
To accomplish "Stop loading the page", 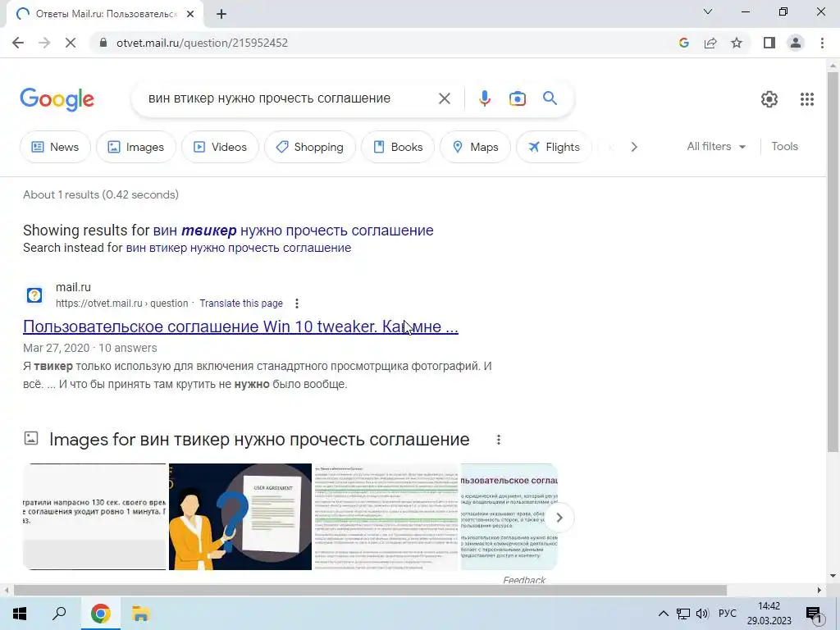I will pos(71,43).
